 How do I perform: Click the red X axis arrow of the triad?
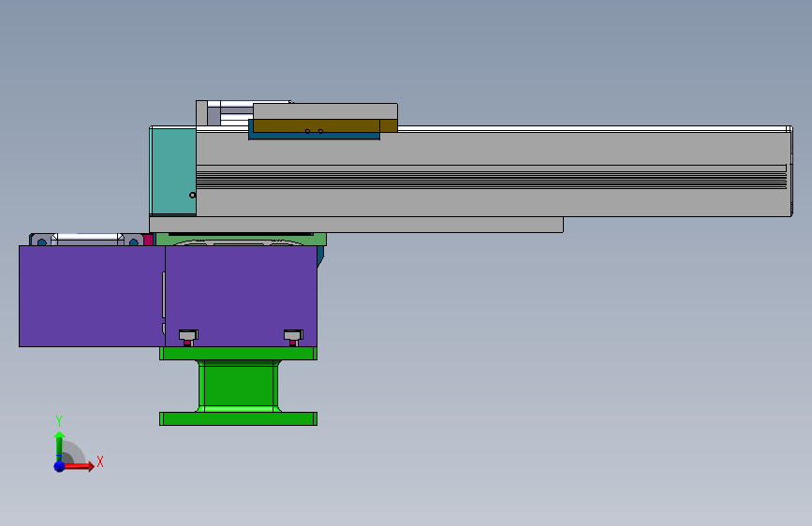coord(79,466)
